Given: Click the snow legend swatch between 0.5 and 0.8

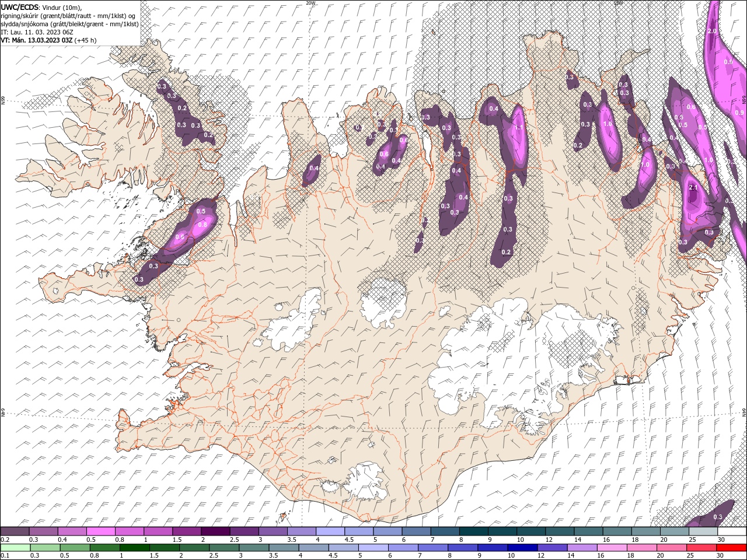Looking at the screenshot, I should [x=100, y=531].
